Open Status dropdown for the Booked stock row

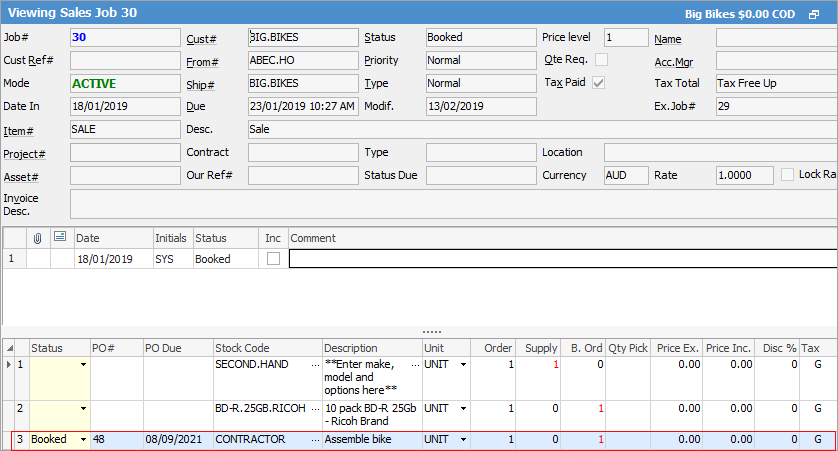point(83,439)
